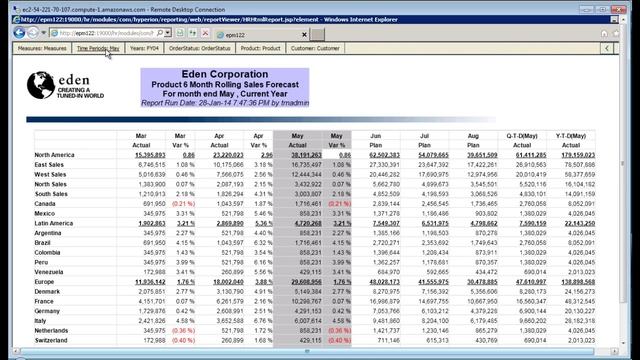Stop loading with the red X icon
This screenshot has height=360, width=640.
pyautogui.click(x=205, y=33)
